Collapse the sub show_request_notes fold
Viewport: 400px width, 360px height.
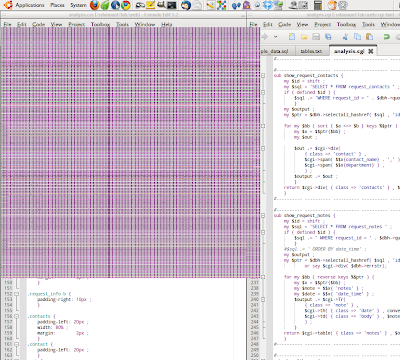[x=263, y=216]
